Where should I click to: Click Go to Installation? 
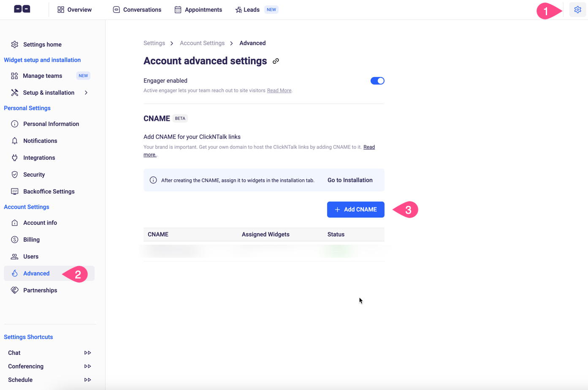click(x=350, y=180)
